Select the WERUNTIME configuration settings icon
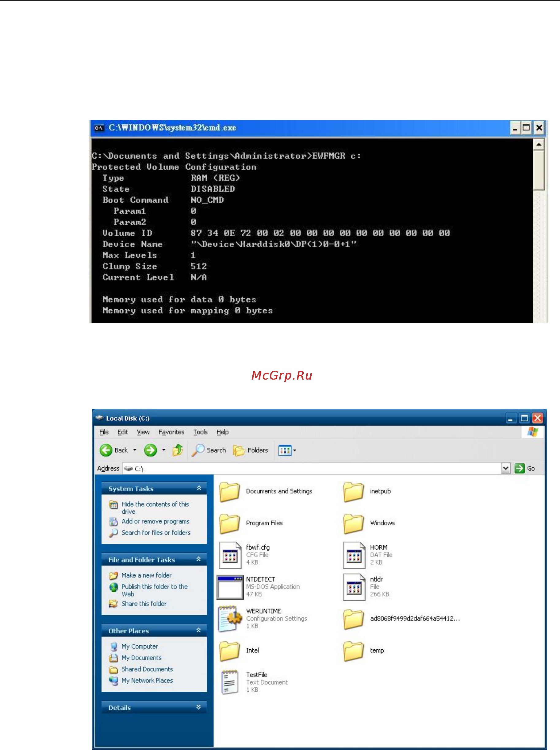560x750 pixels. (x=230, y=619)
